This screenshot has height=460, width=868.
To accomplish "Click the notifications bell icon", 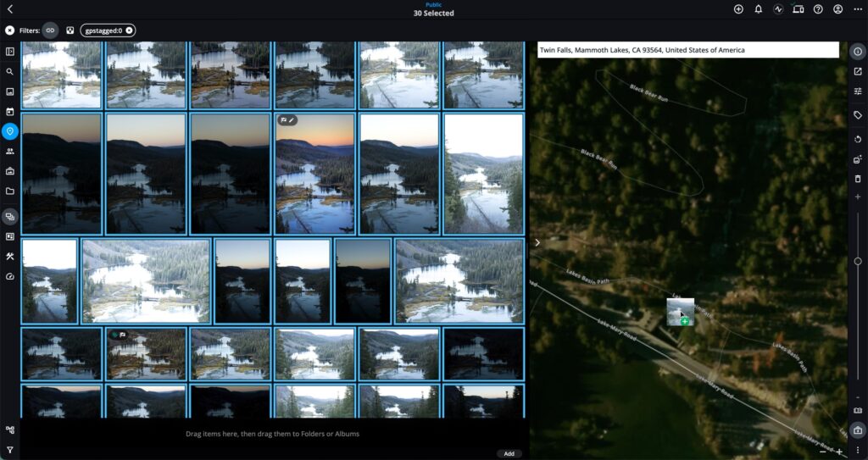I will (x=758, y=9).
